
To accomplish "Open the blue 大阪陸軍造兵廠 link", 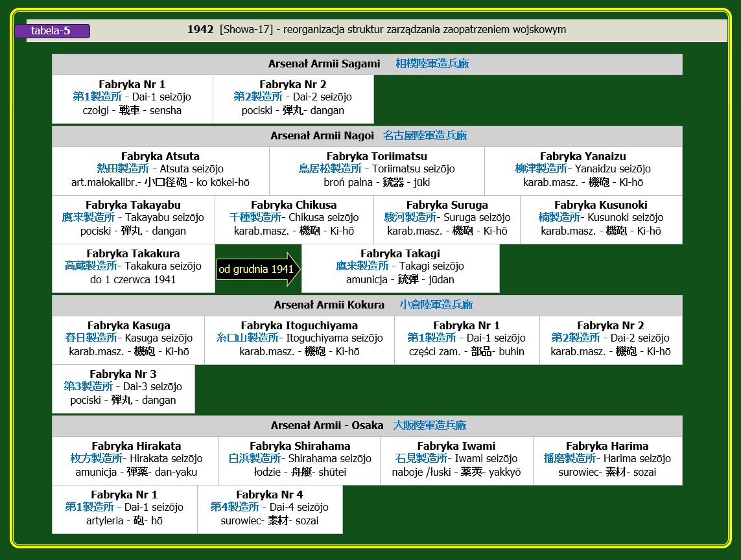I will point(429,426).
